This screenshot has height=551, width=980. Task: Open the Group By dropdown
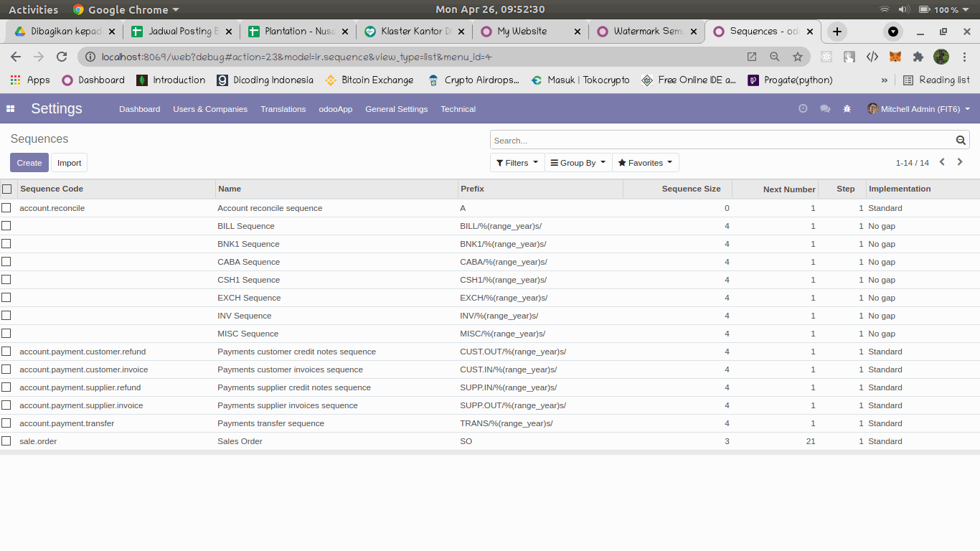[578, 163]
